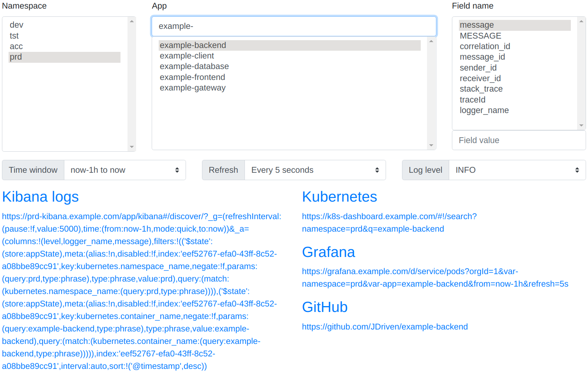Select the traceId field name

[515, 100]
